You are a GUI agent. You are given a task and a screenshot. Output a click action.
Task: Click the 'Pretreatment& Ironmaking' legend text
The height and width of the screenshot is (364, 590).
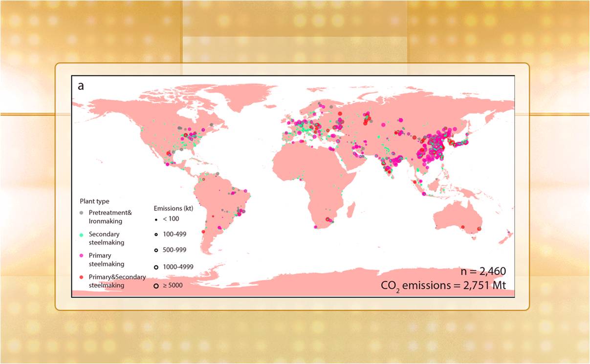coord(110,217)
